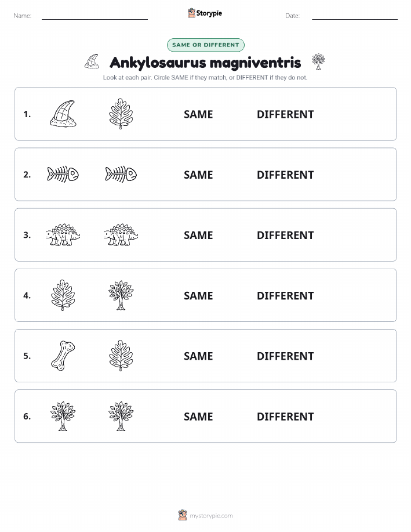Viewport: 411px width, 532px height.
Task: Select SAME for pair 2
Action: click(x=198, y=175)
